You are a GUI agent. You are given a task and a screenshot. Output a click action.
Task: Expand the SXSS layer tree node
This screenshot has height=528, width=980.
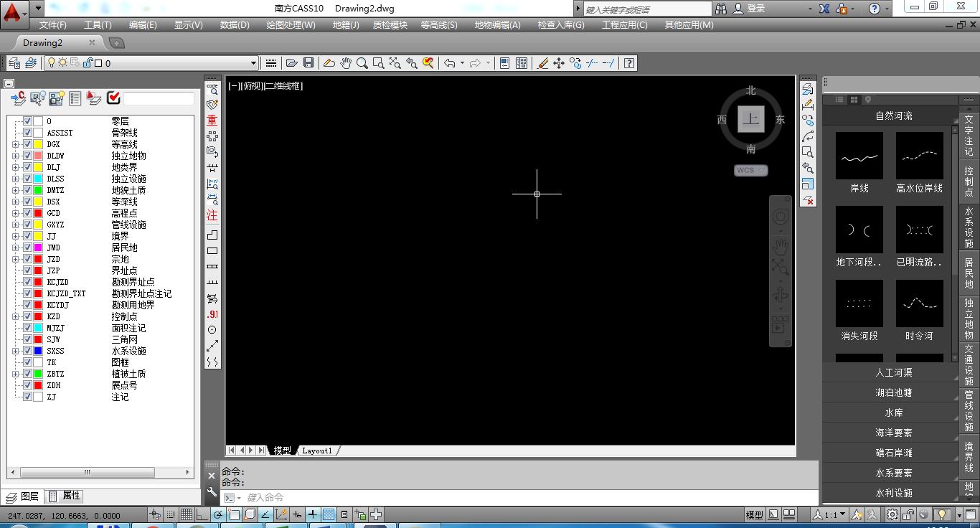coord(15,351)
